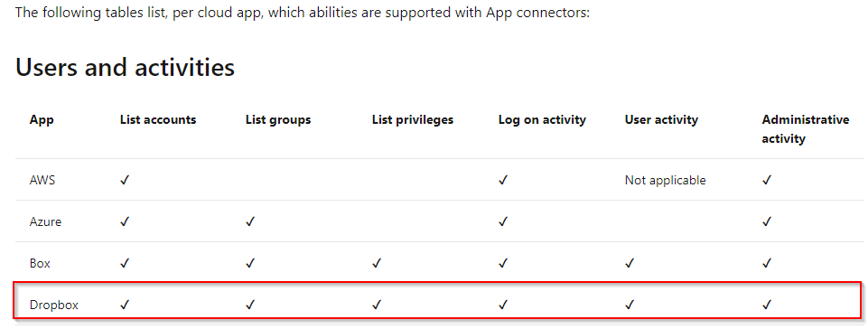The width and height of the screenshot is (868, 329).
Task: Select the Box row label
Action: point(40,264)
